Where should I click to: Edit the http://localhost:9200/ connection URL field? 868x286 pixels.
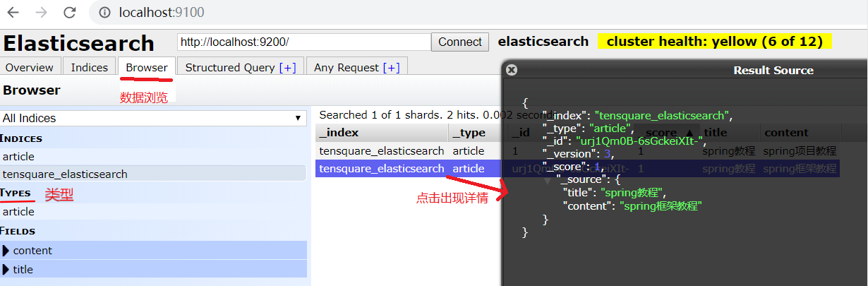[x=304, y=42]
